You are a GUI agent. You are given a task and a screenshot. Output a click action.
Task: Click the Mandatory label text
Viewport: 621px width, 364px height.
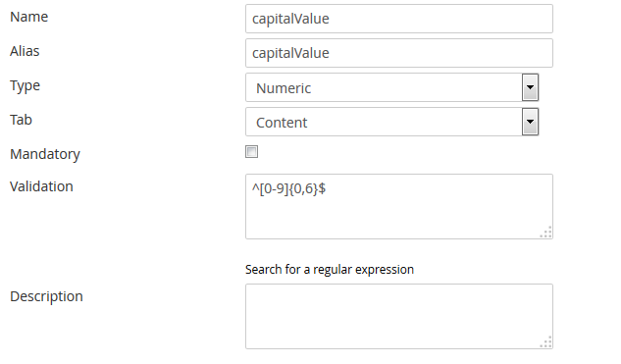pos(45,154)
